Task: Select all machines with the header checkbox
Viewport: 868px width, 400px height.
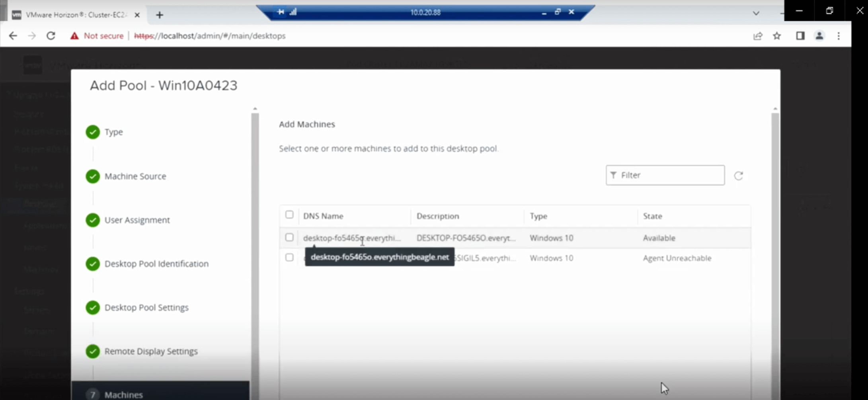Action: (289, 215)
